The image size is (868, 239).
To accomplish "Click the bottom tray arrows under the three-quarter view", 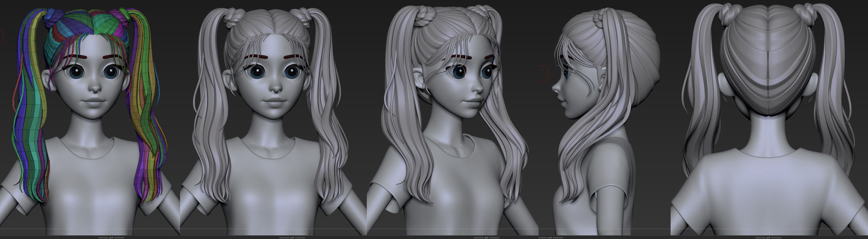I will point(487,238).
